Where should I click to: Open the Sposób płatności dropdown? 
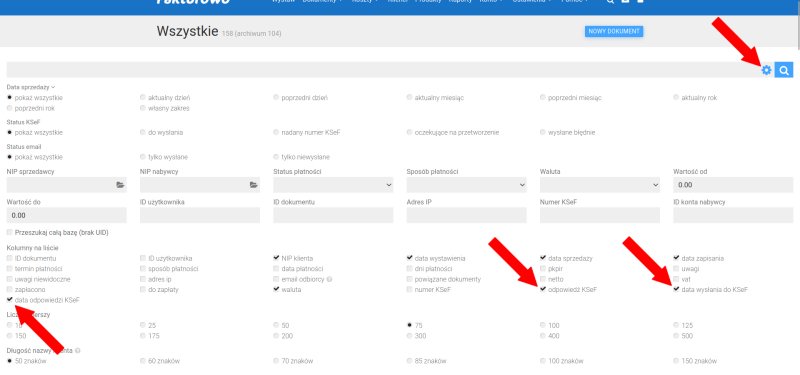(x=466, y=185)
